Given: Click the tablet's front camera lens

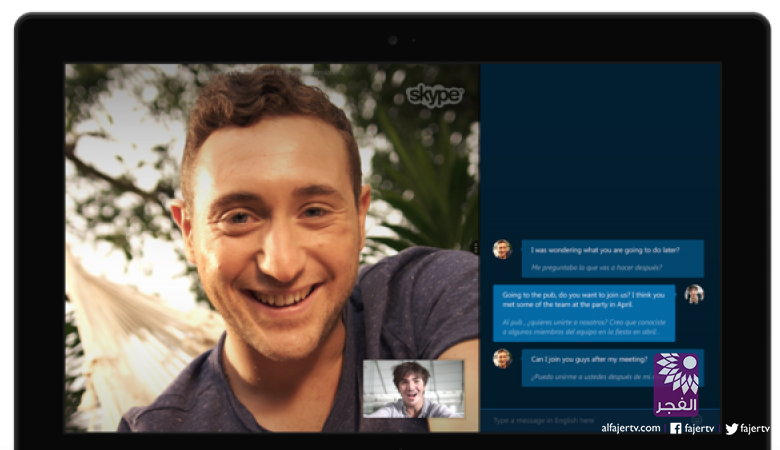Looking at the screenshot, I should pos(392,40).
